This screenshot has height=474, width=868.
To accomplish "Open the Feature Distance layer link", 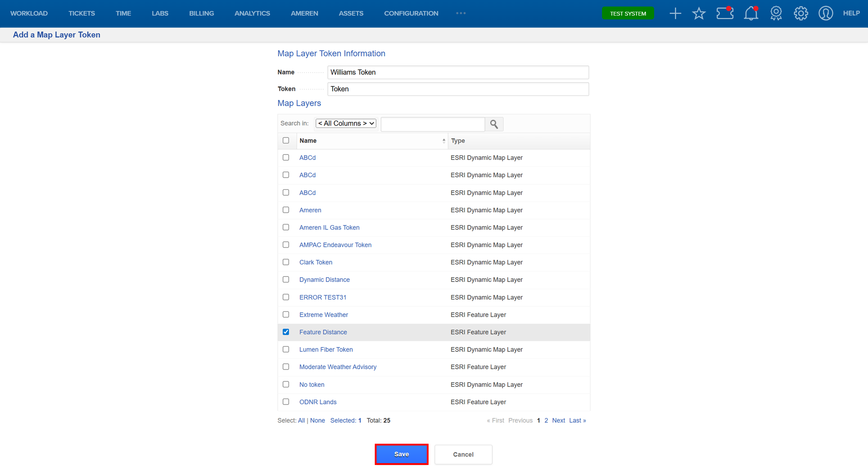I will [323, 332].
